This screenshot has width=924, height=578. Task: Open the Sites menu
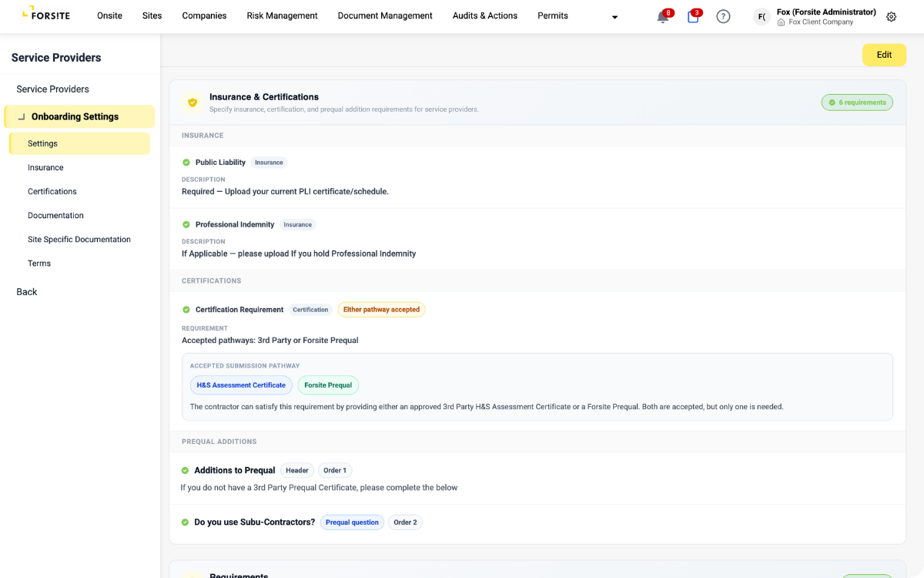tap(152, 15)
